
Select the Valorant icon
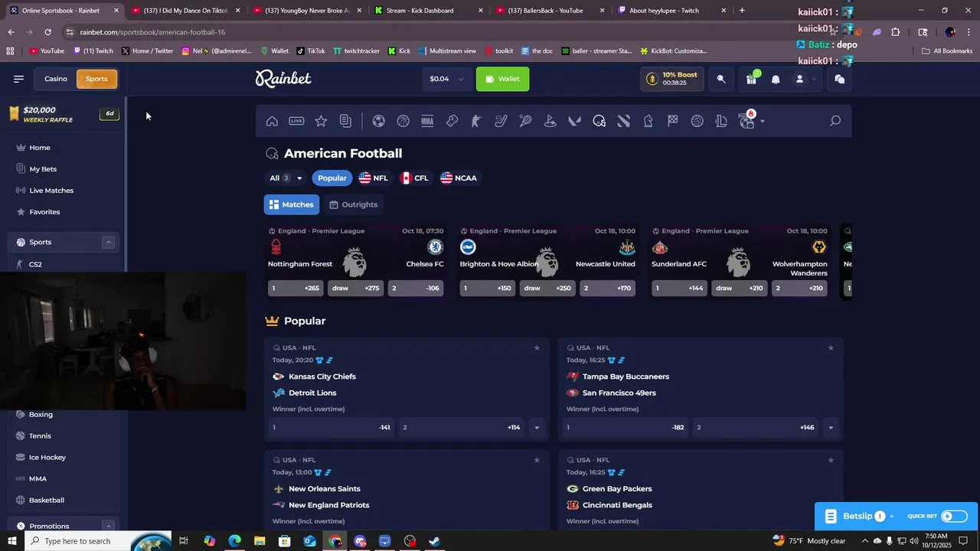click(x=574, y=121)
